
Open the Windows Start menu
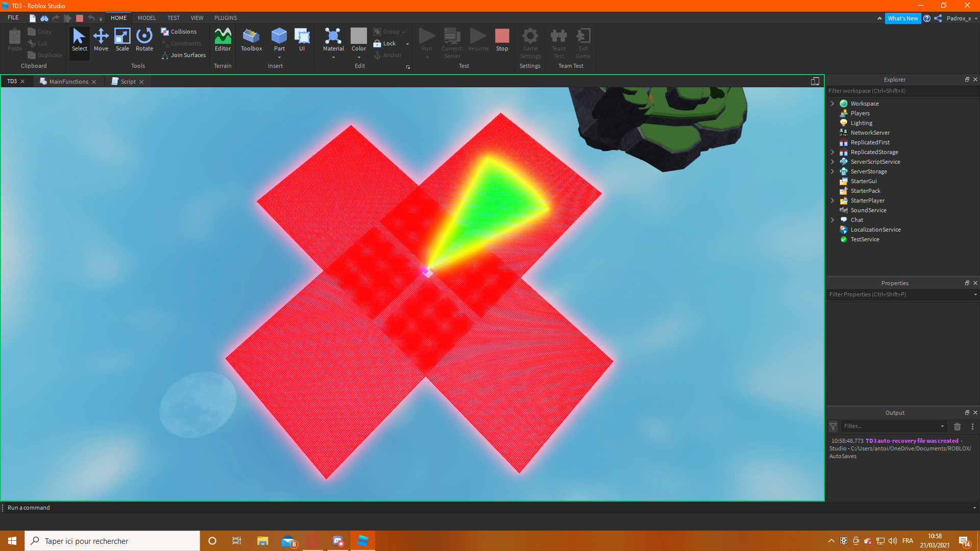pyautogui.click(x=12, y=541)
